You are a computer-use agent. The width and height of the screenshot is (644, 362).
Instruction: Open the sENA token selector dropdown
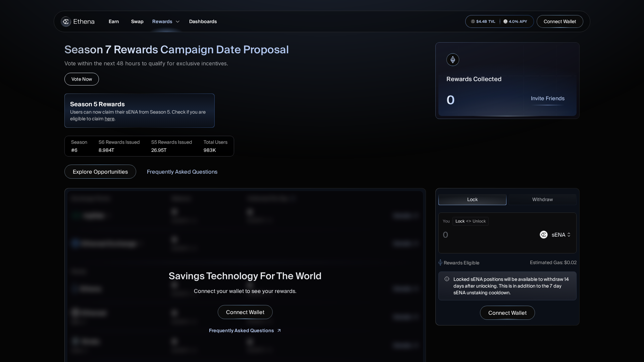561,235
